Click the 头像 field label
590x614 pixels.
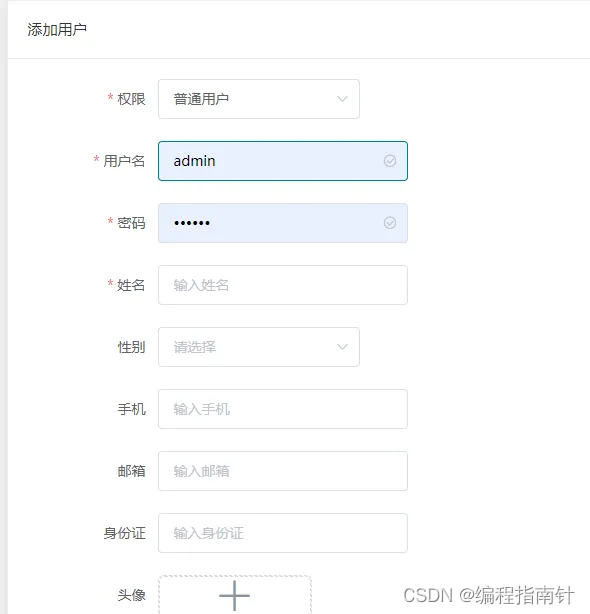pos(132,595)
